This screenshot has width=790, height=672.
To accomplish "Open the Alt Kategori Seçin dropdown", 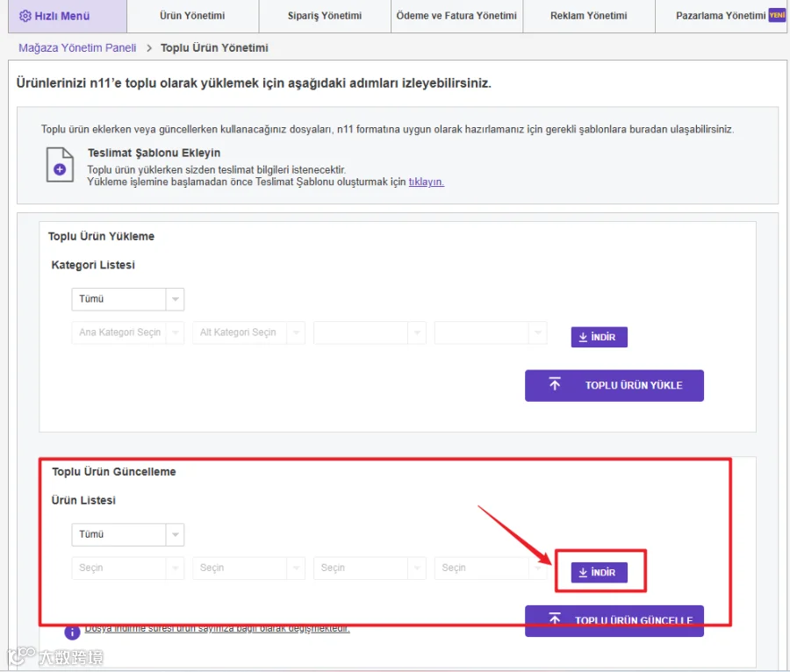I will tap(249, 332).
